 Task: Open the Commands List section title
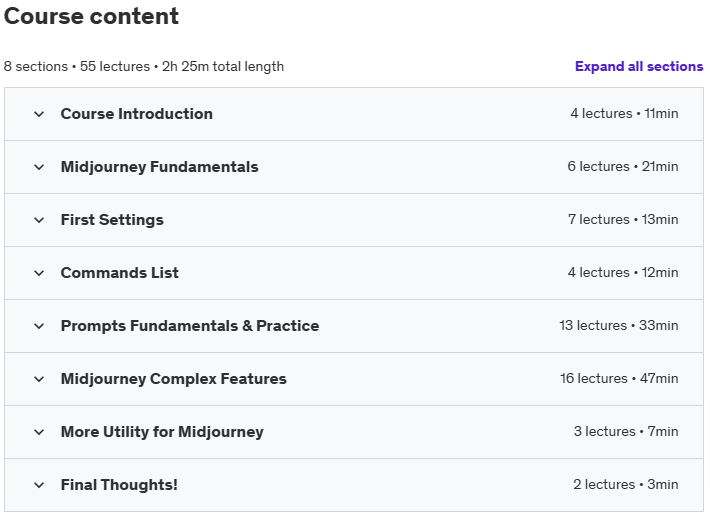pyautogui.click(x=120, y=272)
